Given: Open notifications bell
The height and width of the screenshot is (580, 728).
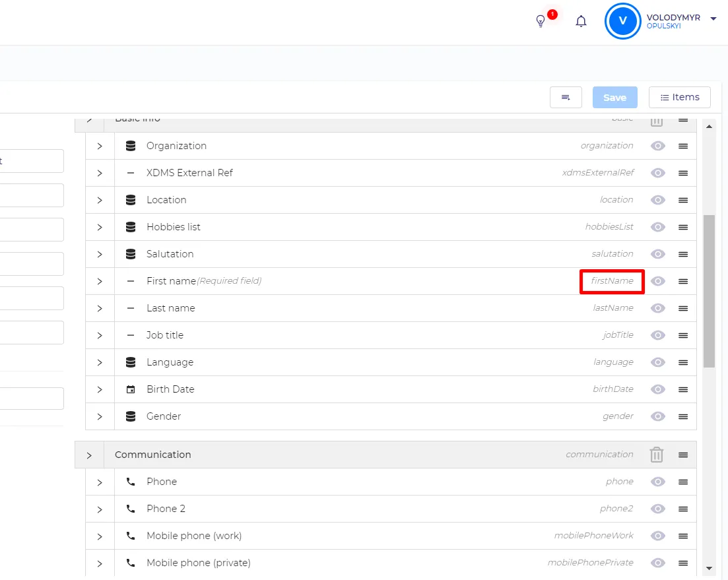Looking at the screenshot, I should tap(581, 21).
